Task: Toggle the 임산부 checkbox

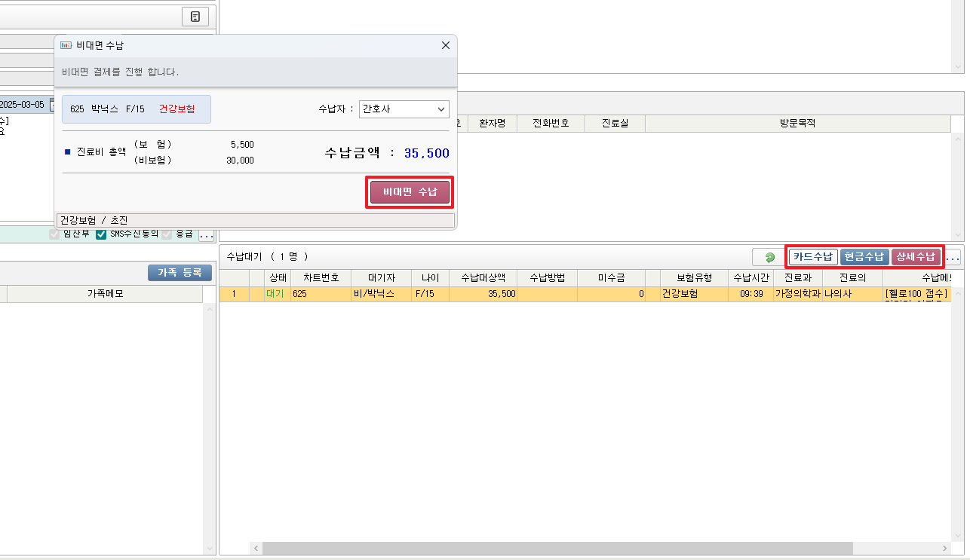Action: [x=54, y=234]
